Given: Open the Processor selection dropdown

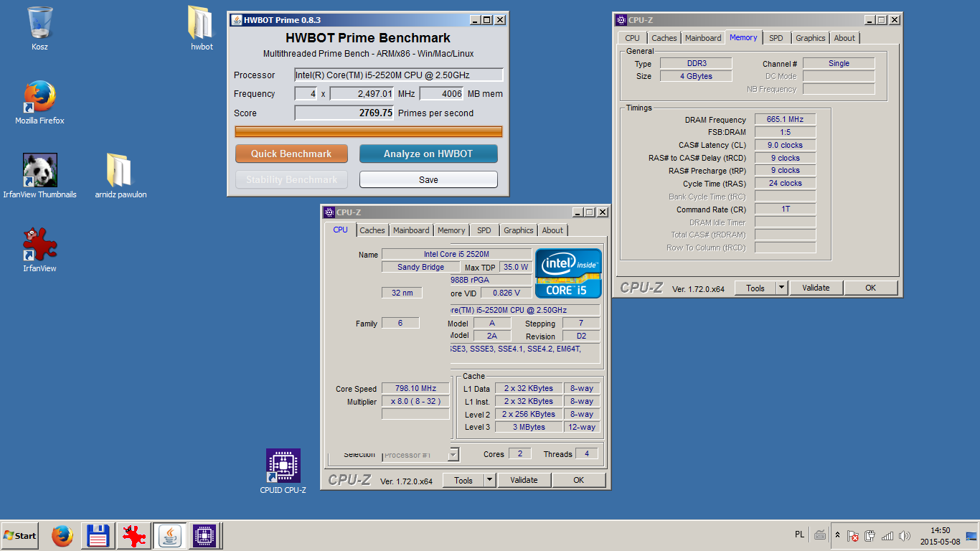Looking at the screenshot, I should click(454, 454).
